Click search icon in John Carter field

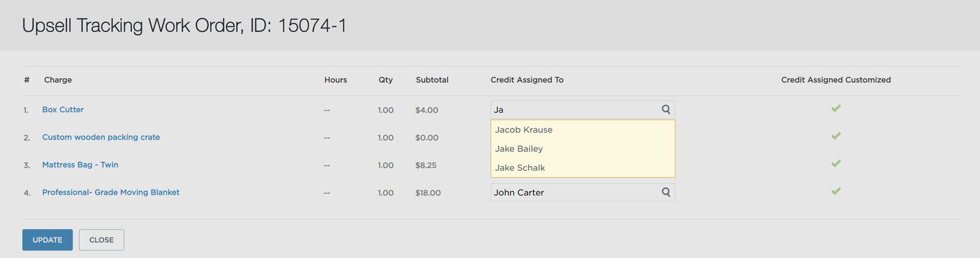click(666, 192)
